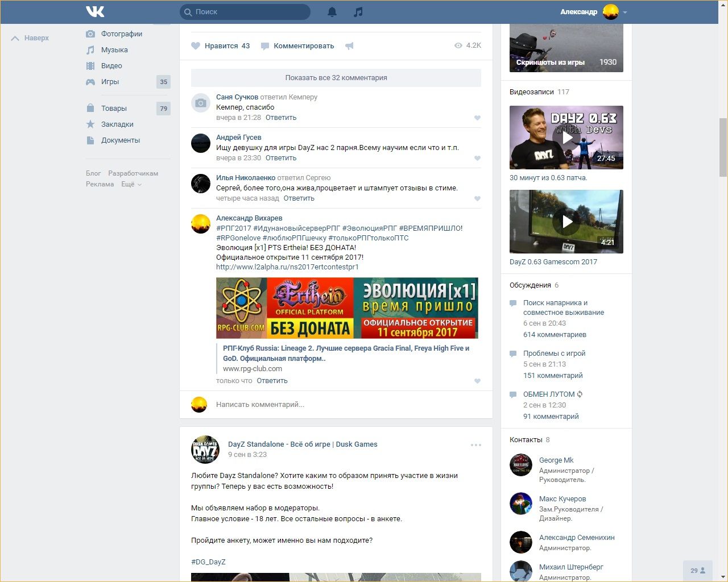Open Андрей Гусев's avatar

pyautogui.click(x=201, y=143)
